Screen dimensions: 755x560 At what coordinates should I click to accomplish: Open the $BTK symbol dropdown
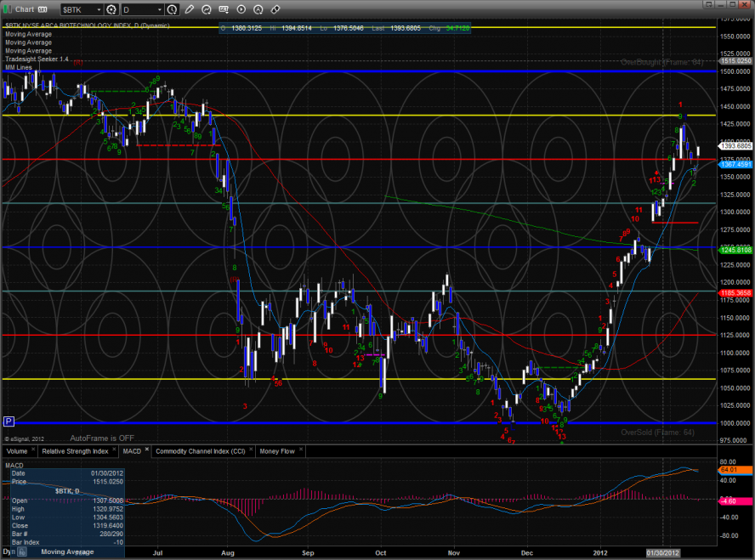(99, 9)
